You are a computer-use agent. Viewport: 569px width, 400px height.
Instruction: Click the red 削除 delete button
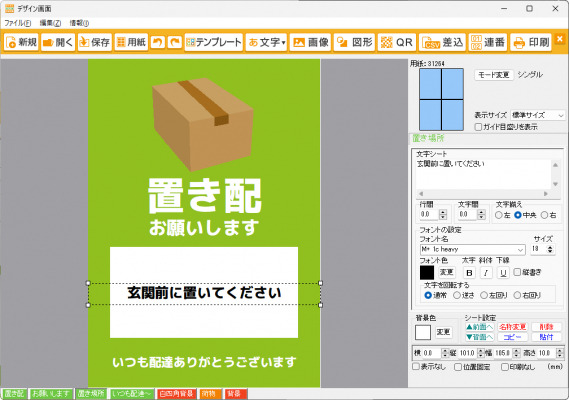[546, 327]
